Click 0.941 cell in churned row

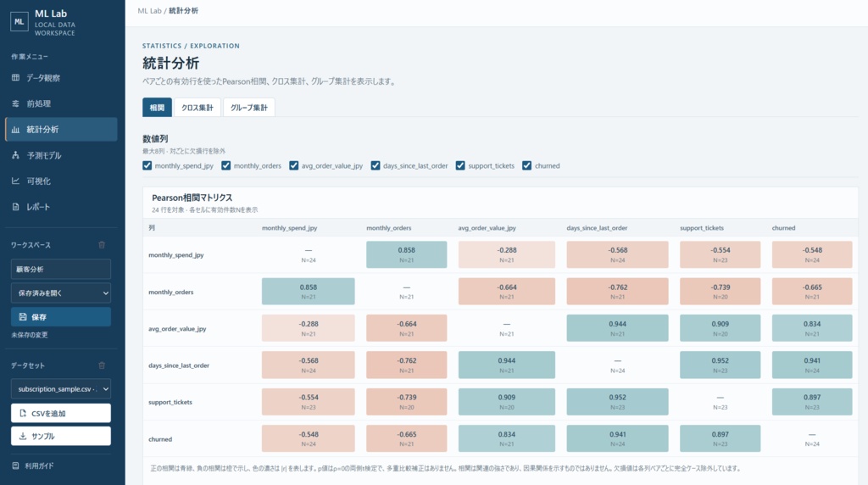click(x=617, y=438)
